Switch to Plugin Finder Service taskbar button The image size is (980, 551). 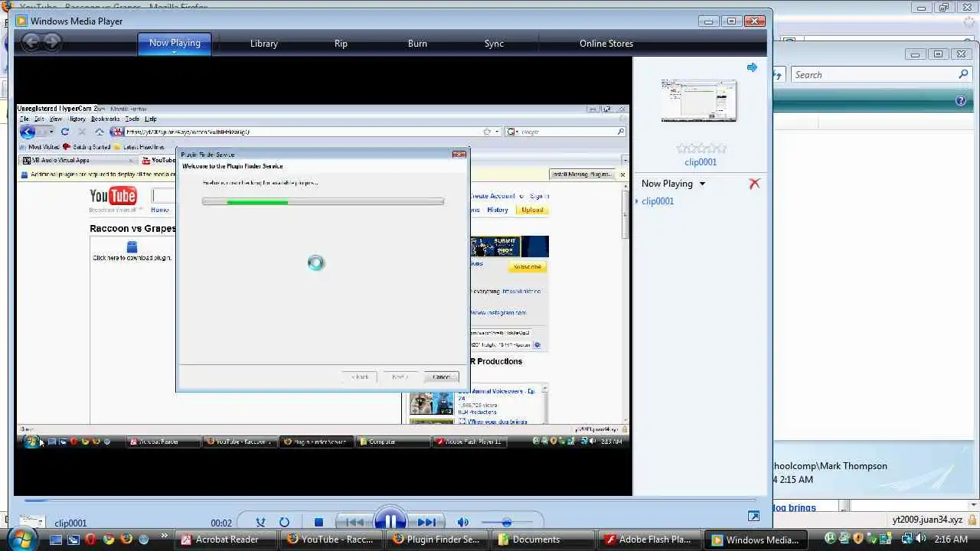[438, 540]
